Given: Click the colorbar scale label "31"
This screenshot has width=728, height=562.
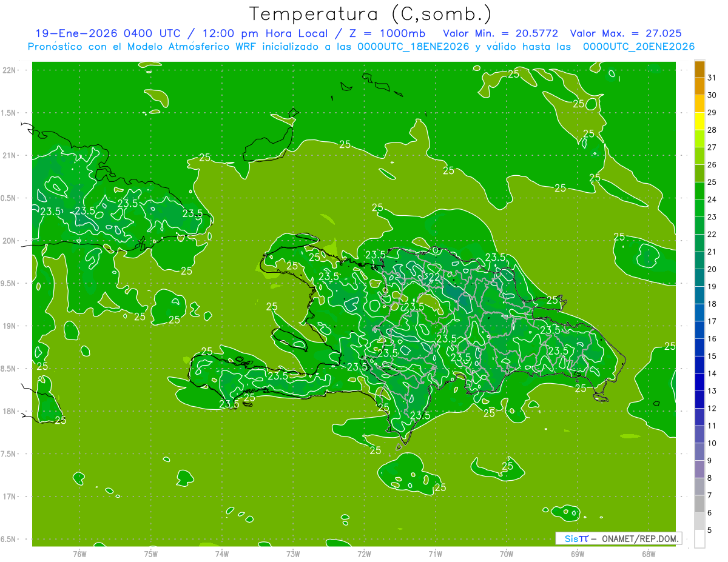Looking at the screenshot, I should click(712, 78).
